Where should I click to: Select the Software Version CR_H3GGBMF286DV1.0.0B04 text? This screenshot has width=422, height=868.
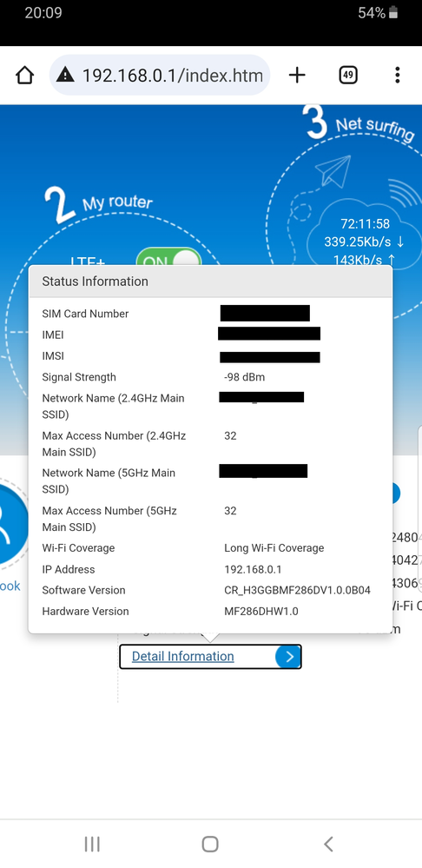click(x=297, y=590)
